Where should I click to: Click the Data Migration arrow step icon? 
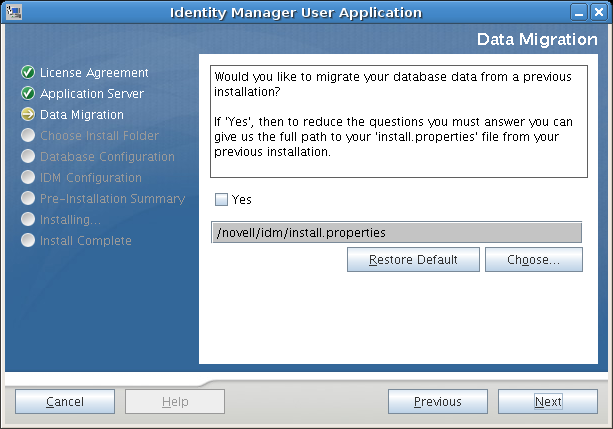pos(28,115)
